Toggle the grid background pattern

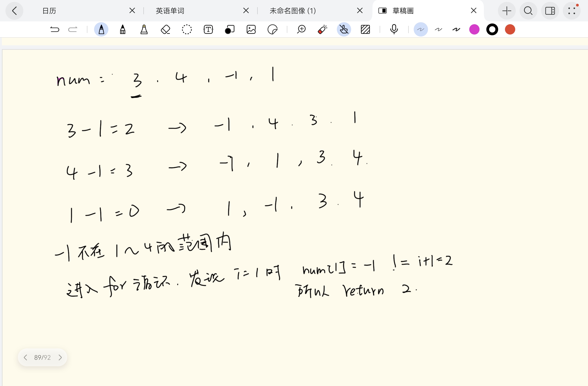365,29
